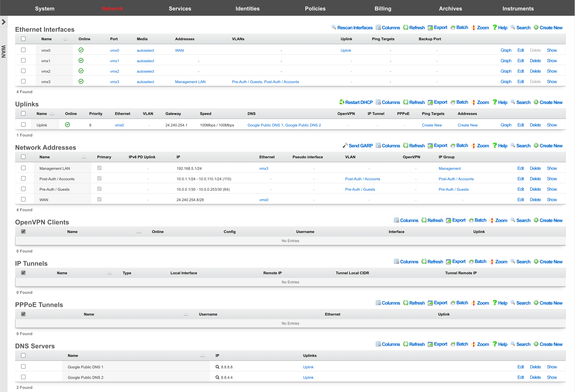Screen dimensions: 575x392
Task: Sort IP Tunnels by Name arrow
Action: pos(109,273)
